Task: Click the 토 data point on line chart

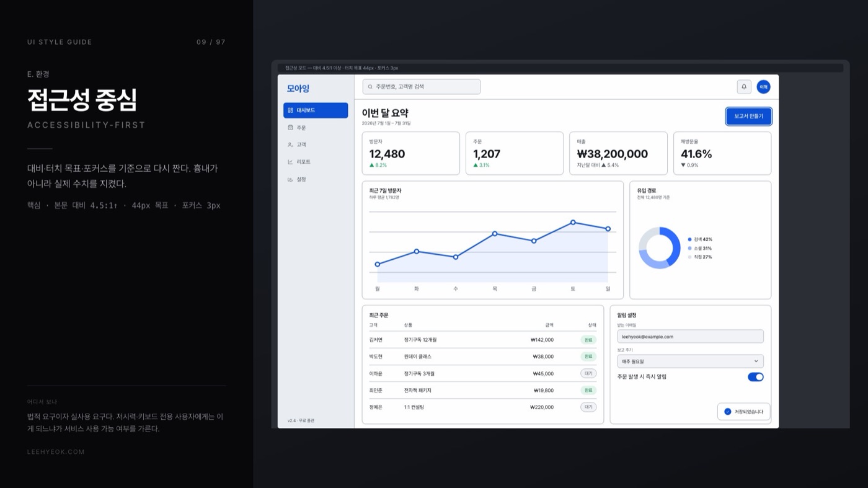Action: tap(573, 222)
